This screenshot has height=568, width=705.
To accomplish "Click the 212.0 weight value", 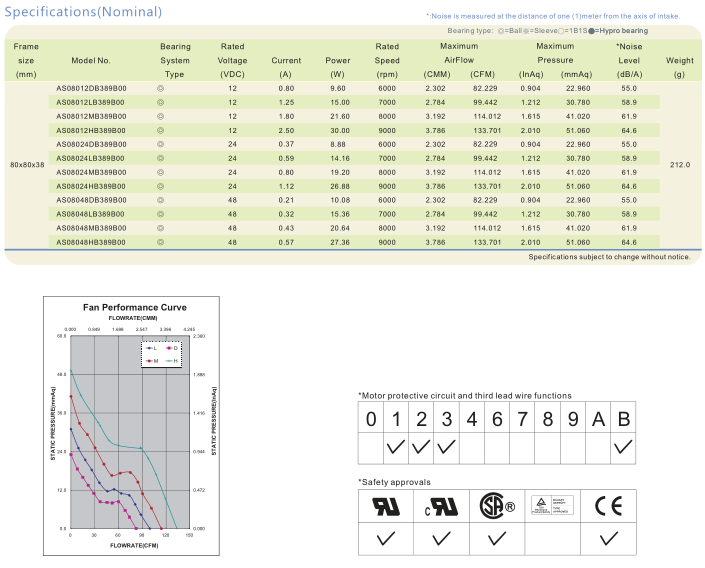I will click(x=680, y=165).
